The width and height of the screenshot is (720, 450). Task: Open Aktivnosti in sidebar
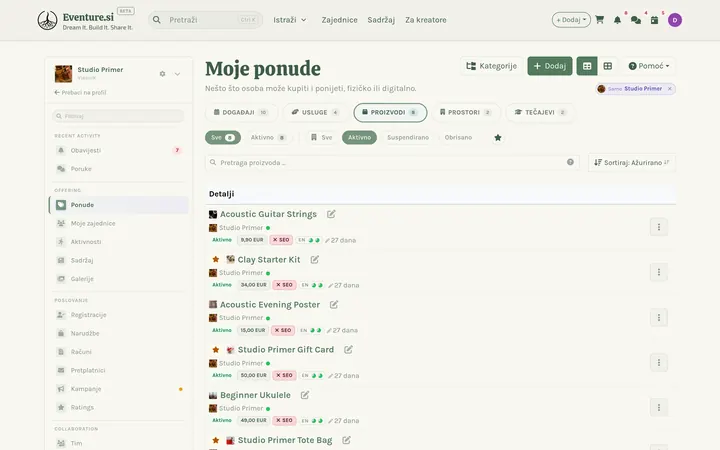tap(118, 242)
